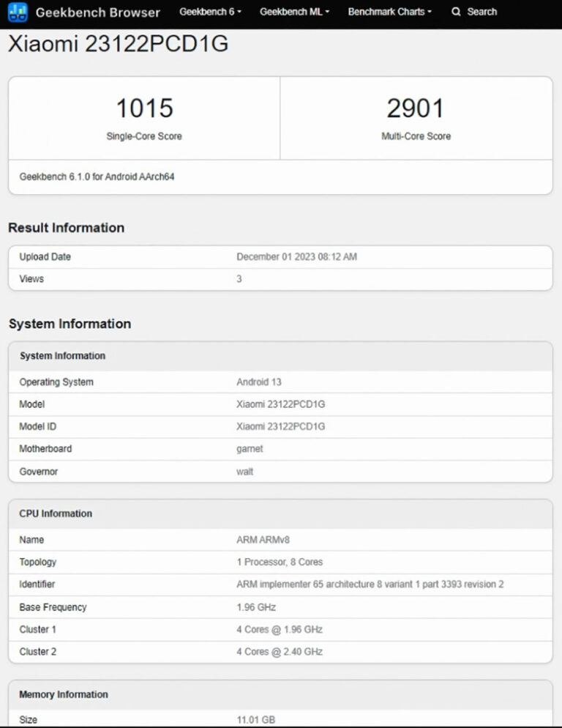Select the walt governor value

point(244,472)
